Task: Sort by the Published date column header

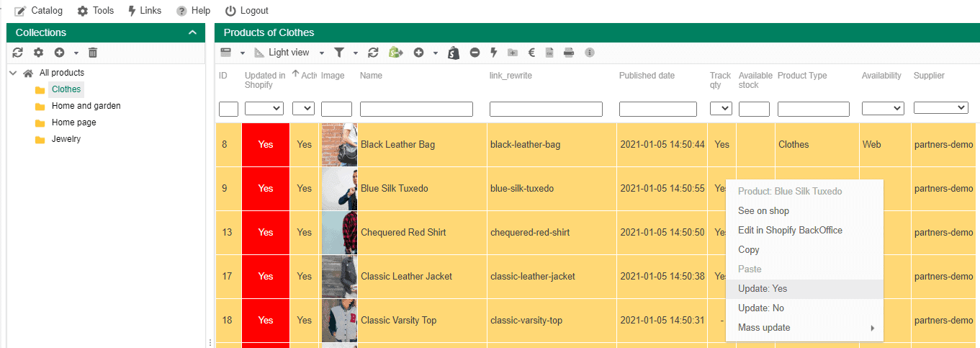Action: tap(647, 76)
